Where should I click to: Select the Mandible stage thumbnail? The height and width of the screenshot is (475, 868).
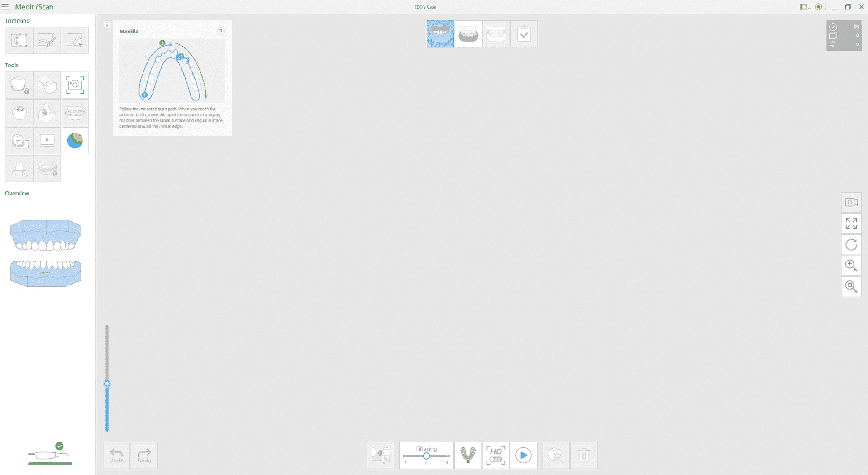tap(468, 34)
